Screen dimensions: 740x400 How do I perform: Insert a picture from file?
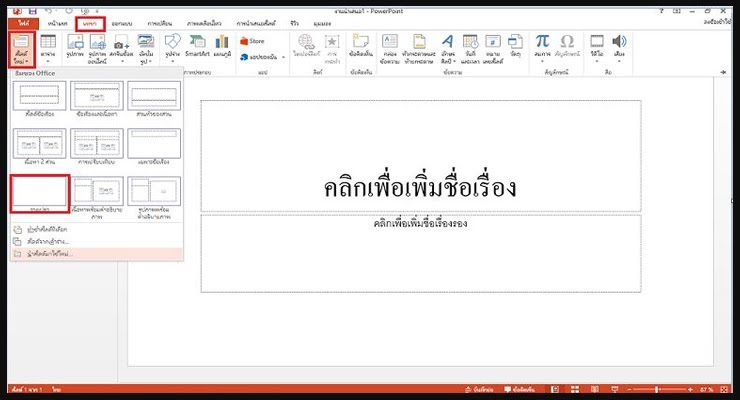click(x=71, y=47)
